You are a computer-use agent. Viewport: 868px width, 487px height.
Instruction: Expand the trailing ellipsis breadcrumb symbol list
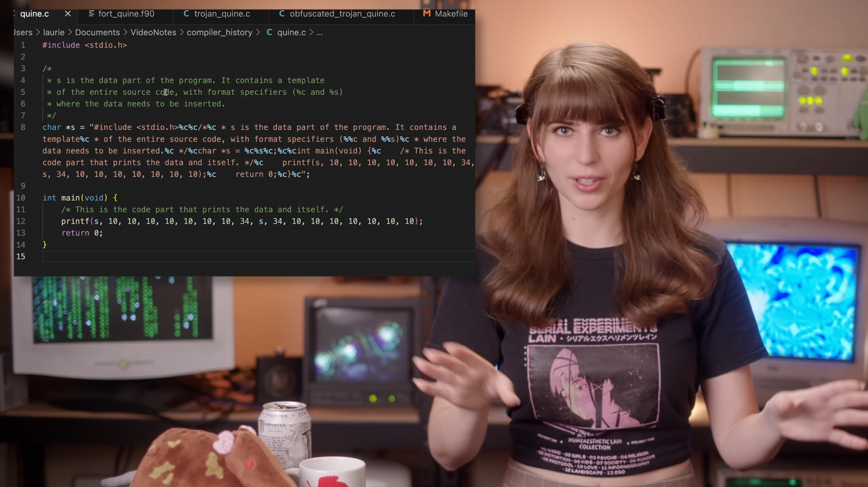coord(320,32)
